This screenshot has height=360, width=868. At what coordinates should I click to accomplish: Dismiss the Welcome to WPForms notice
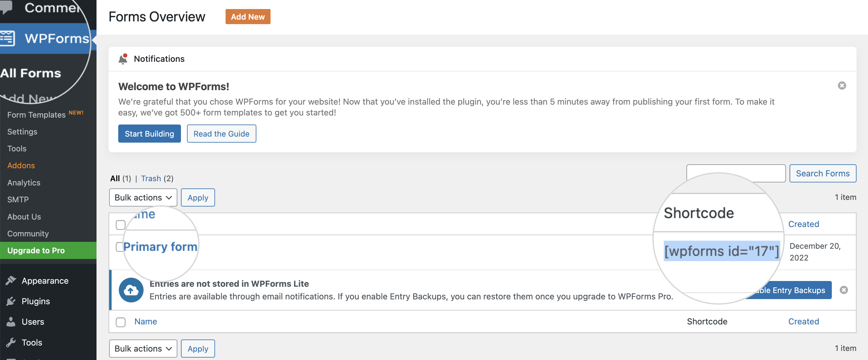[x=842, y=86]
